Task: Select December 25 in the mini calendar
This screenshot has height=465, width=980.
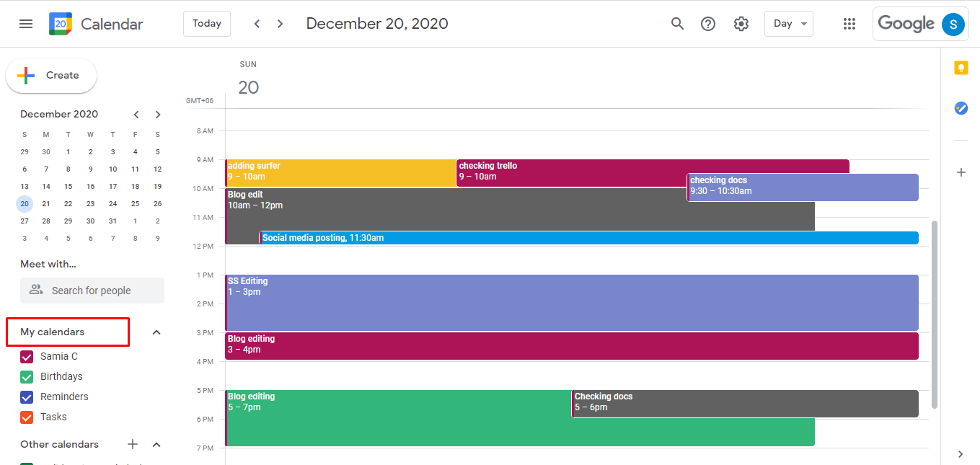Action: point(135,203)
